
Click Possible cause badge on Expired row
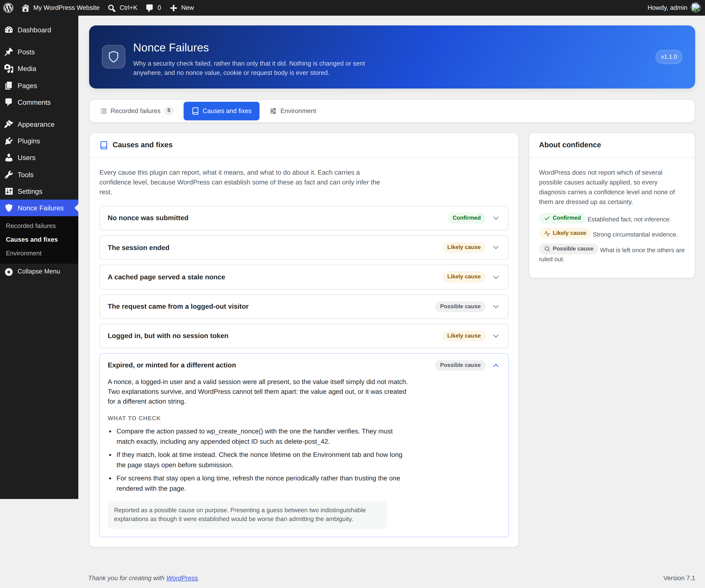(460, 365)
